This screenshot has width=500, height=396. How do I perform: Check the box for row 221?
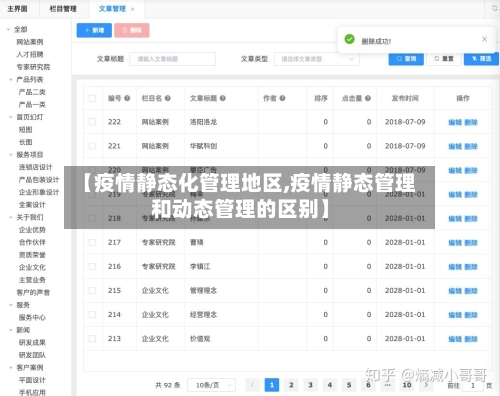click(x=92, y=146)
